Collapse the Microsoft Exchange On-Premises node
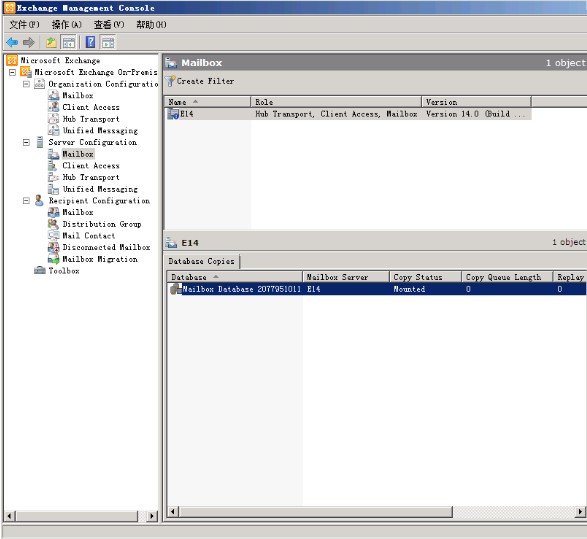The height and width of the screenshot is (539, 587). coord(12,72)
